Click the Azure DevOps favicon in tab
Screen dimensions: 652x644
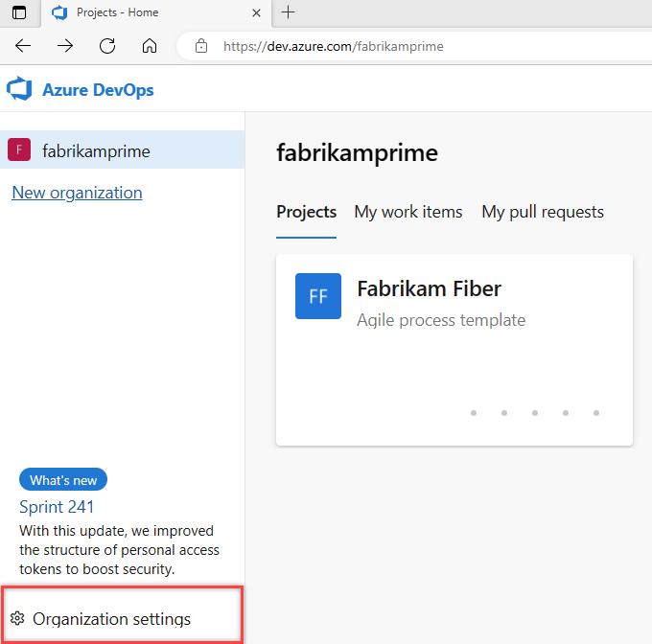coord(59,12)
